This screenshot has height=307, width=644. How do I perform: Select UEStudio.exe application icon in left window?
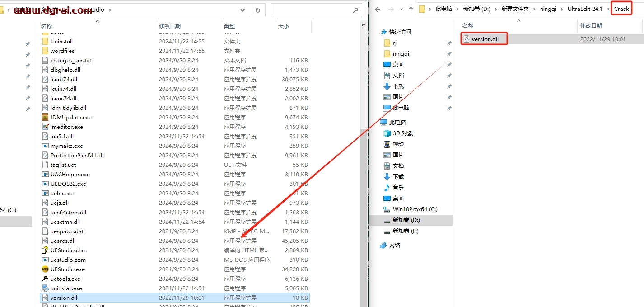pos(45,269)
